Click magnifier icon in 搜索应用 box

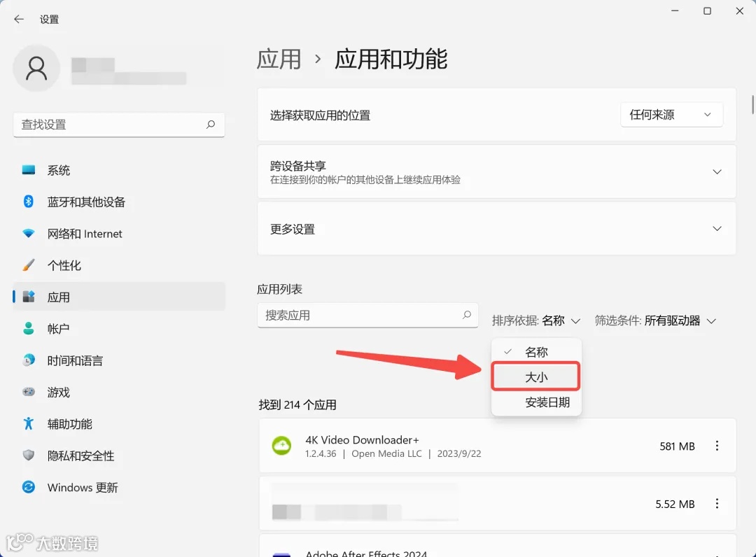click(467, 315)
